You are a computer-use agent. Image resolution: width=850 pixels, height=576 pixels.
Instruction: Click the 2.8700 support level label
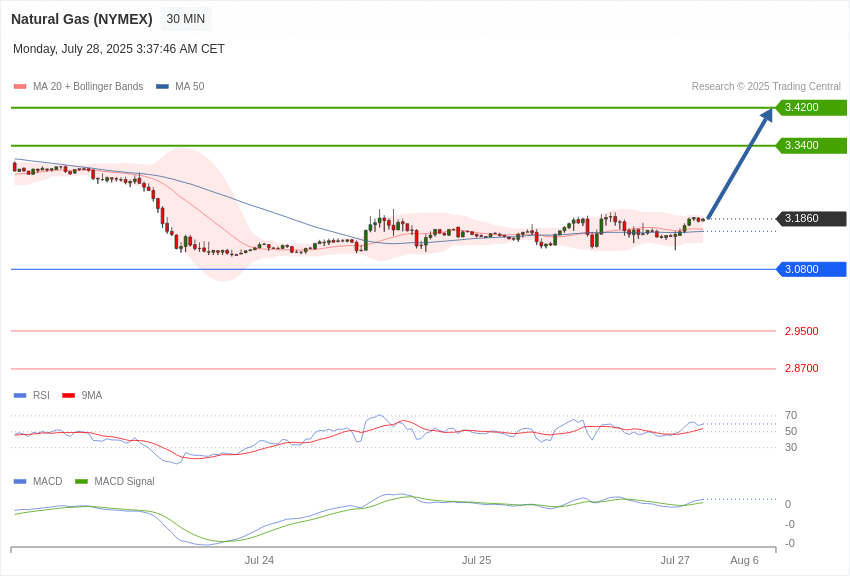point(802,368)
